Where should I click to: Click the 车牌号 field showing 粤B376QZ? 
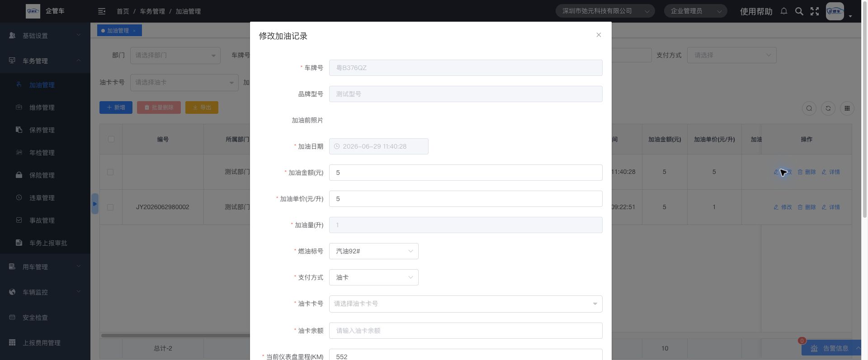click(466, 68)
